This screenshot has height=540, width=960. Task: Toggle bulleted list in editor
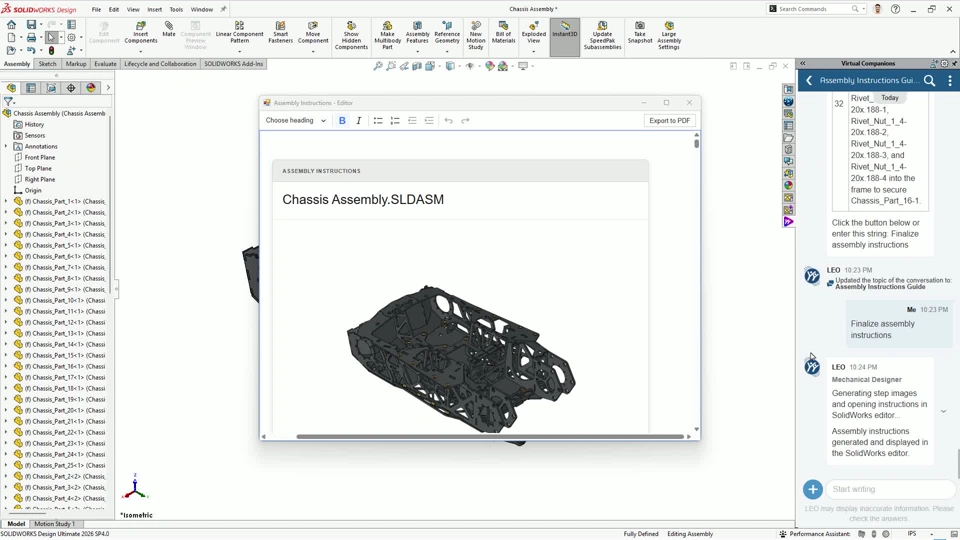pos(378,121)
